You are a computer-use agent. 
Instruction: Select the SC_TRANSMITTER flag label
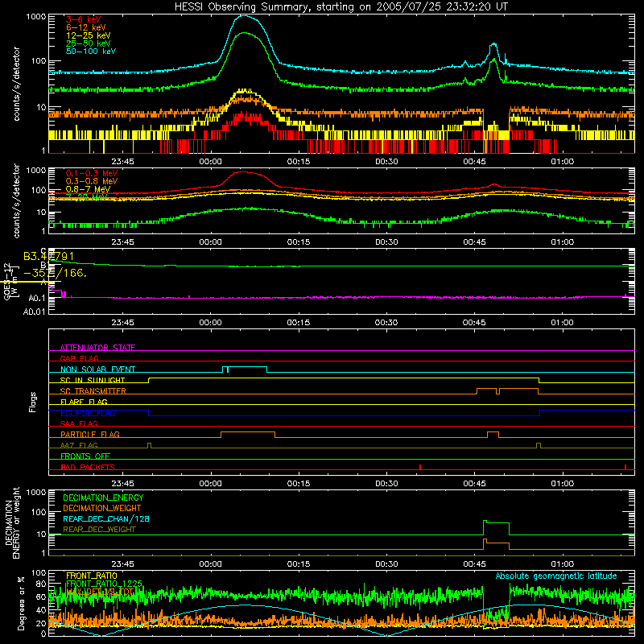pos(93,391)
